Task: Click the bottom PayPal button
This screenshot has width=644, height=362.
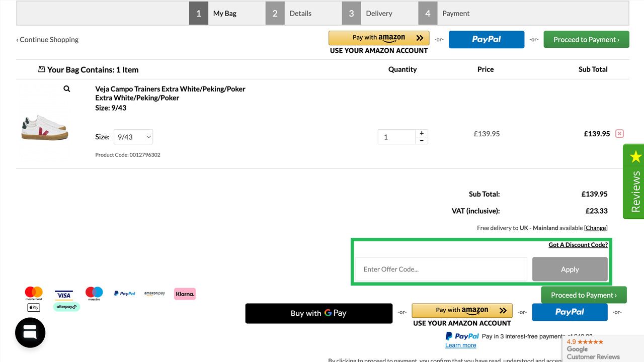Action: tap(570, 312)
